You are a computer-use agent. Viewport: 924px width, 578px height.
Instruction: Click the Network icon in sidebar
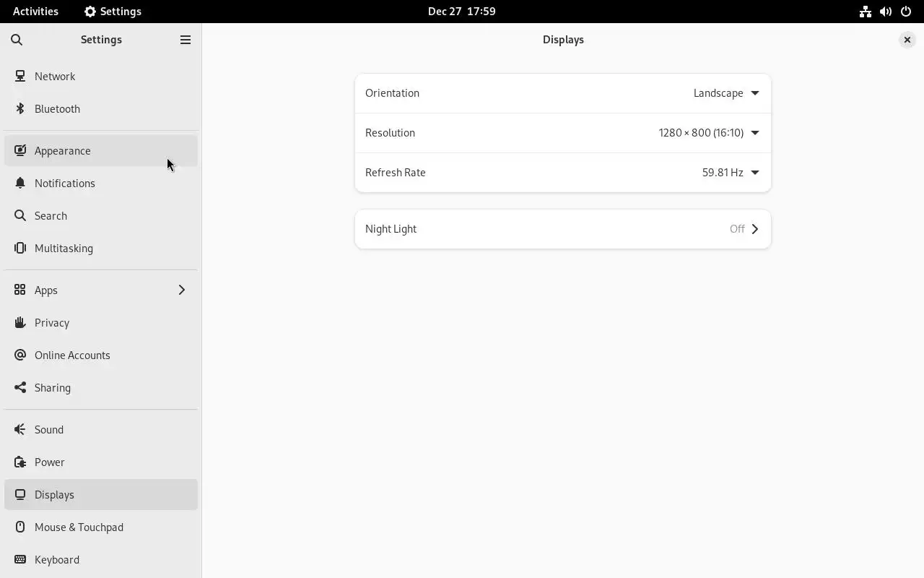point(20,76)
